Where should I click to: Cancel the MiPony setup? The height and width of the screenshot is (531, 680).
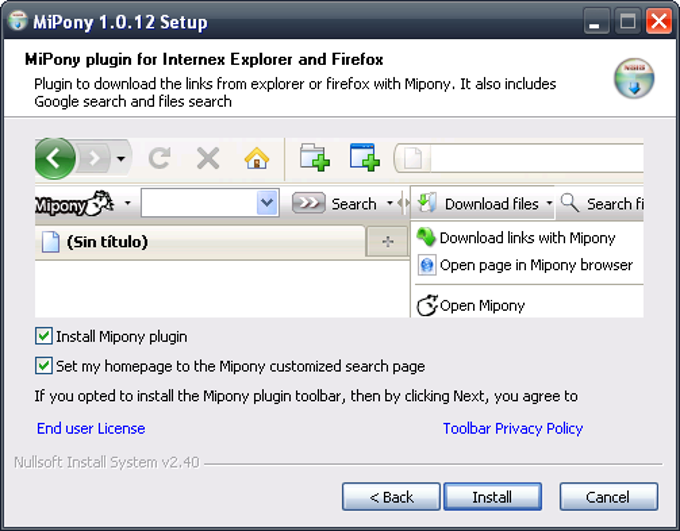[608, 497]
